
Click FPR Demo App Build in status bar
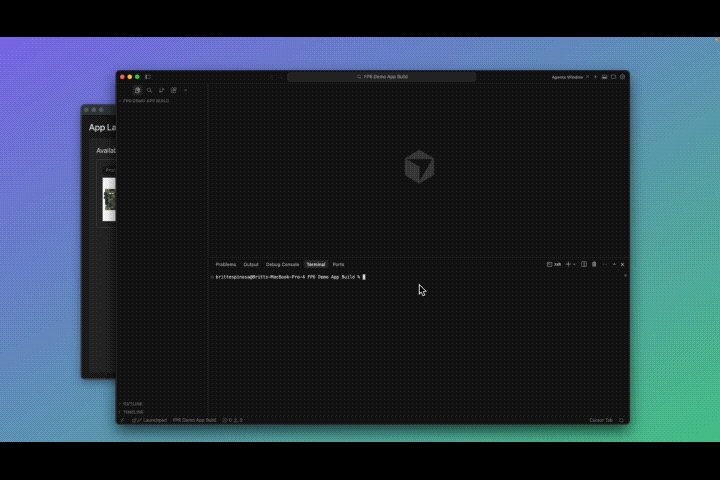tap(194, 420)
